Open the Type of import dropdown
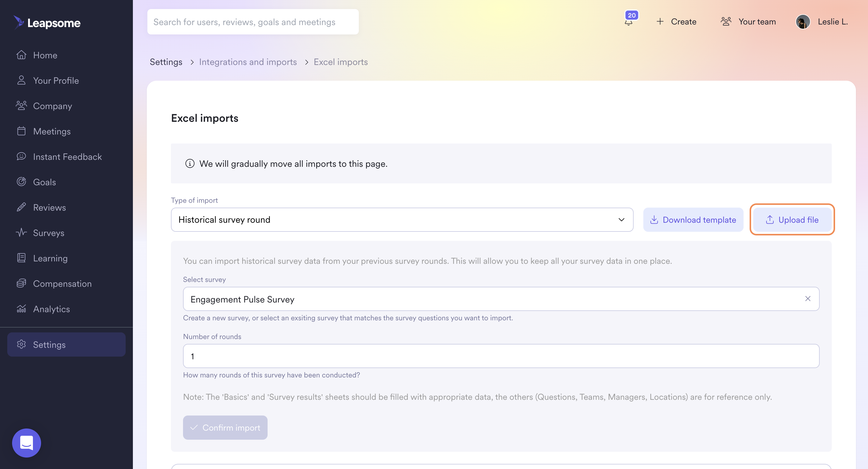Screen dimensions: 868x469 402,219
